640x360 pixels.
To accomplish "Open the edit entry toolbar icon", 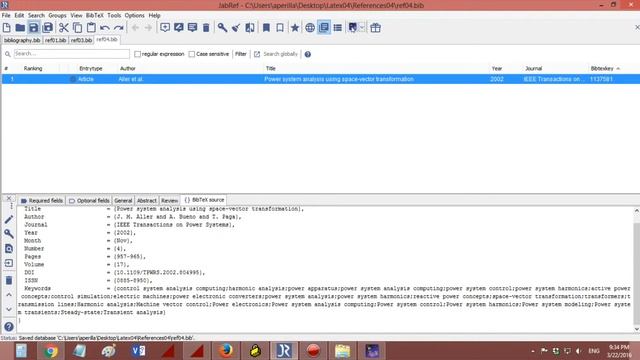I will (179, 28).
